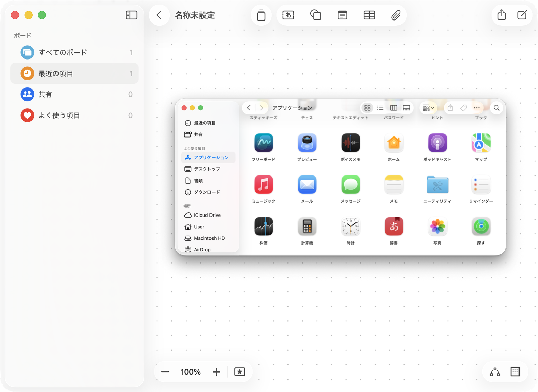Select the 時計 app icon

coord(351,226)
